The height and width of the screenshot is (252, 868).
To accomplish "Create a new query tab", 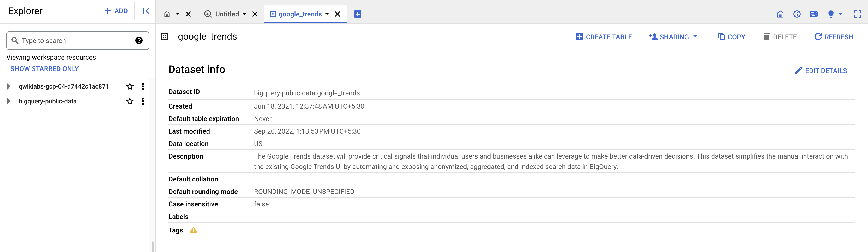I will point(358,14).
